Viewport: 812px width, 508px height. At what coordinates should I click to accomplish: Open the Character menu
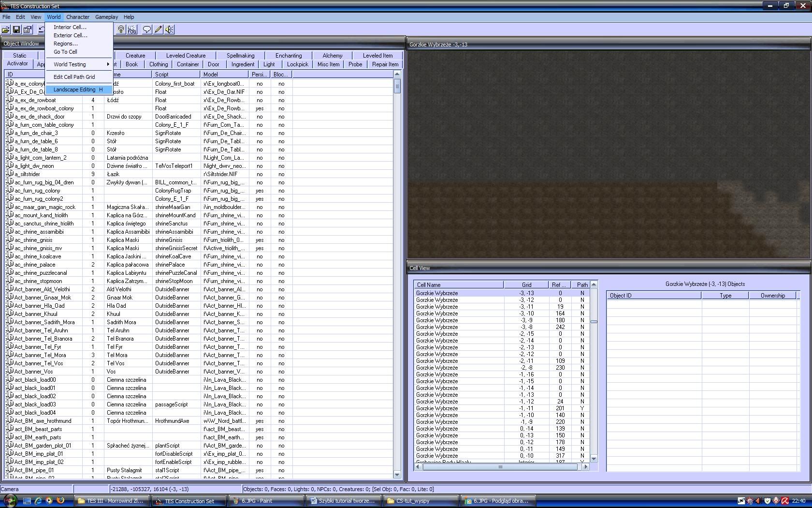tap(78, 17)
